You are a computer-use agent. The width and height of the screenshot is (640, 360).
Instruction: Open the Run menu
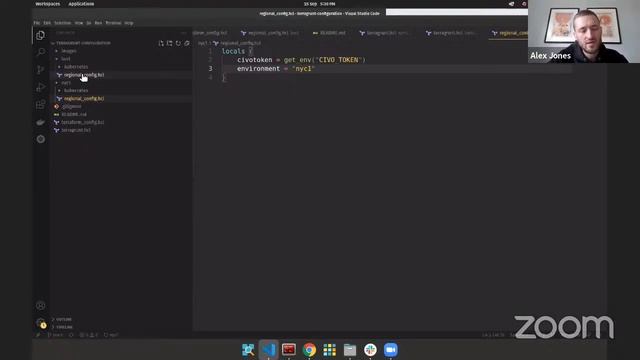98,23
